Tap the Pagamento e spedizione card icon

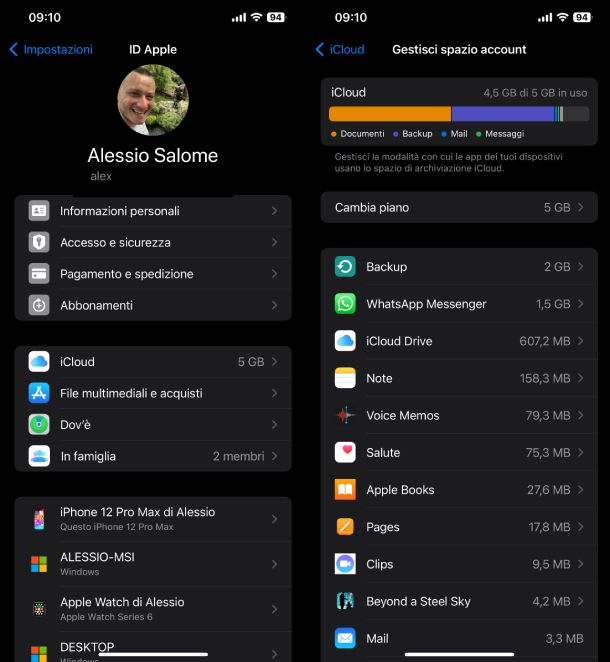click(x=39, y=274)
